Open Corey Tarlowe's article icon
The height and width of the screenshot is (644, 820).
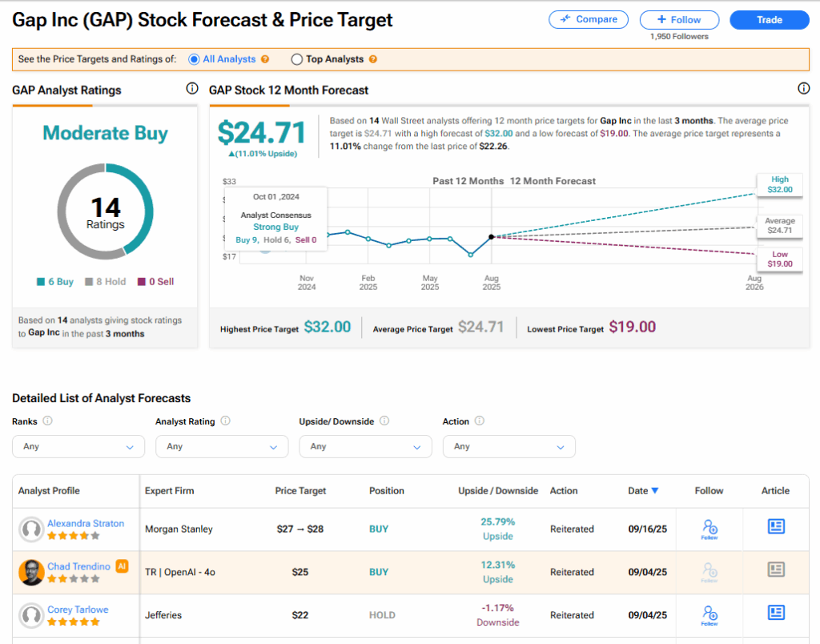775,613
